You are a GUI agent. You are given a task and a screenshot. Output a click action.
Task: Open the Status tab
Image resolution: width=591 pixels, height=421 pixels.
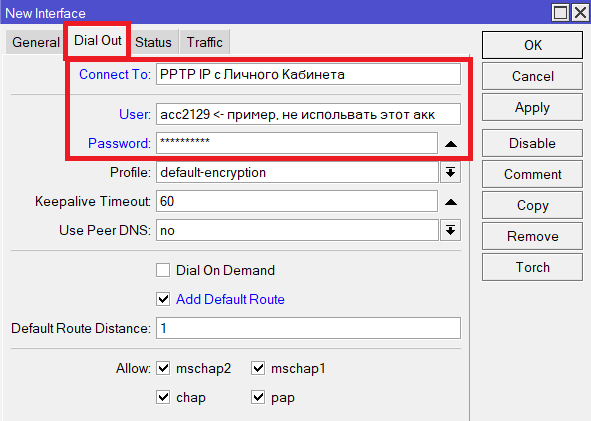[x=153, y=42]
